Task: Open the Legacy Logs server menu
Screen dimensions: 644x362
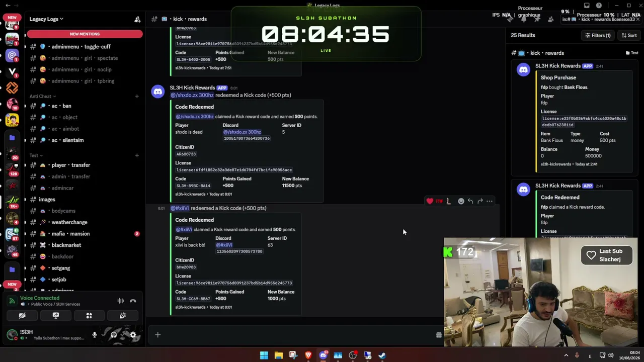Action: pos(46,19)
